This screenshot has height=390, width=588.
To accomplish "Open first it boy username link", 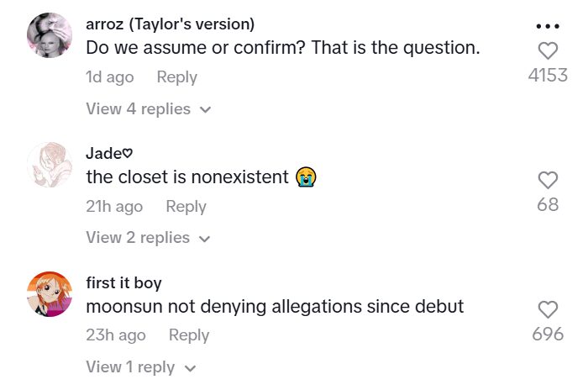I will click(124, 282).
